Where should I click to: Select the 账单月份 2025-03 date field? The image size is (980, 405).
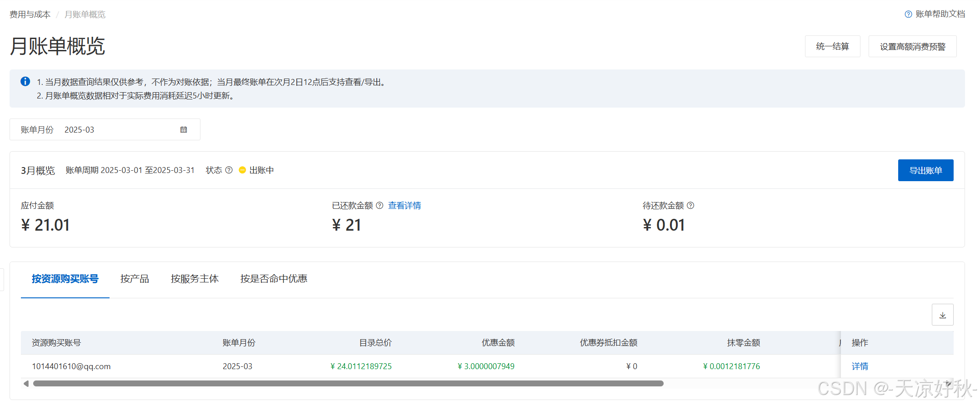pos(105,129)
